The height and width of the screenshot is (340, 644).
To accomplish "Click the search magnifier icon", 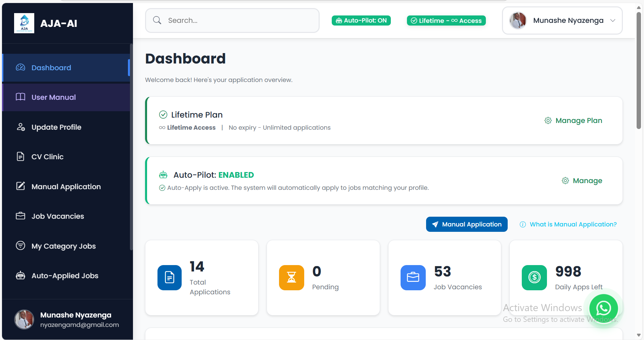I will (x=157, y=20).
